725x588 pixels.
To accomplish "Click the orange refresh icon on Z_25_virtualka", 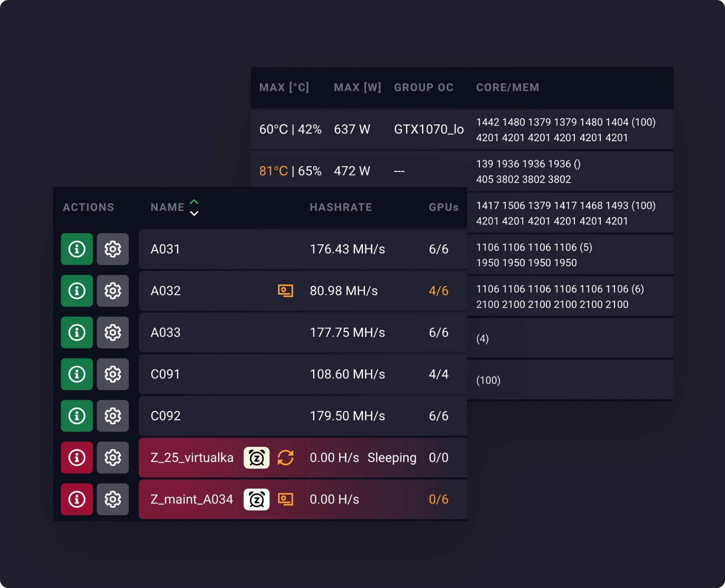I will coord(285,457).
